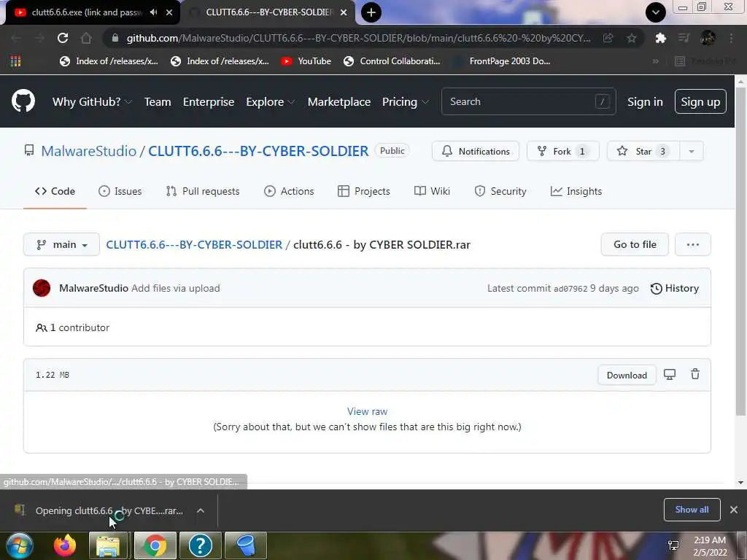Fork this repository

point(562,152)
